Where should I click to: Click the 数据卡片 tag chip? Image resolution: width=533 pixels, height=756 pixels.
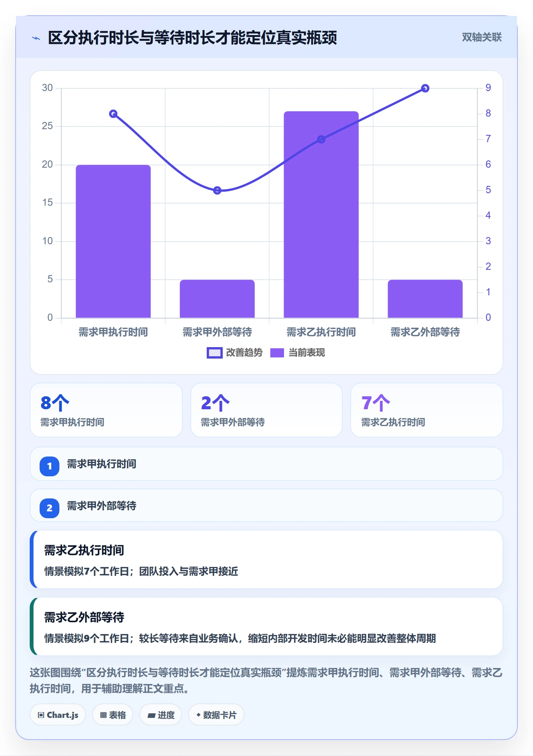click(216, 715)
